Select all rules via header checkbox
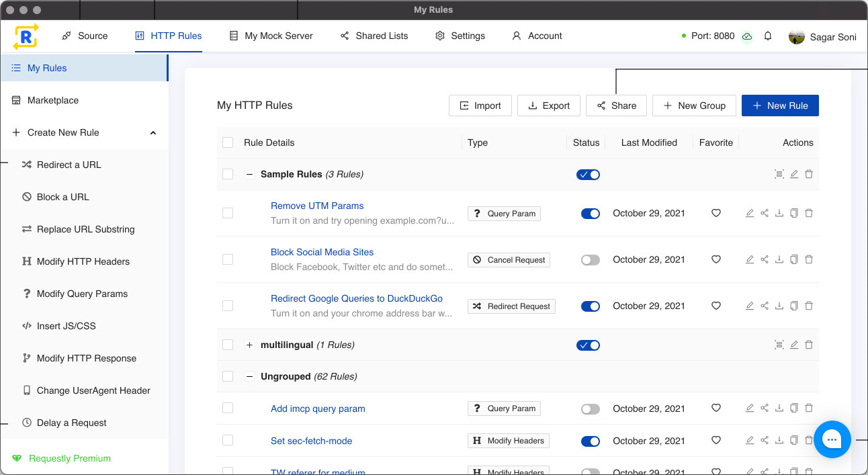This screenshot has height=475, width=868. (228, 142)
